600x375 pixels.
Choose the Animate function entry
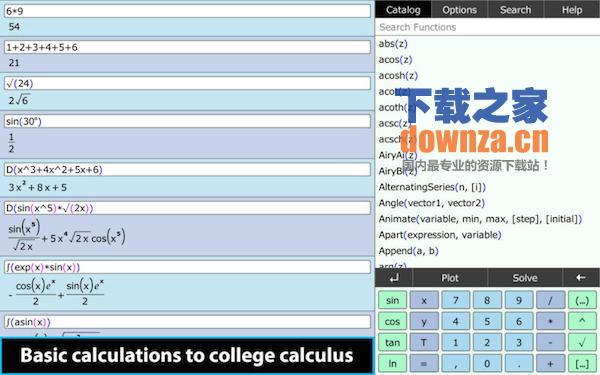480,219
